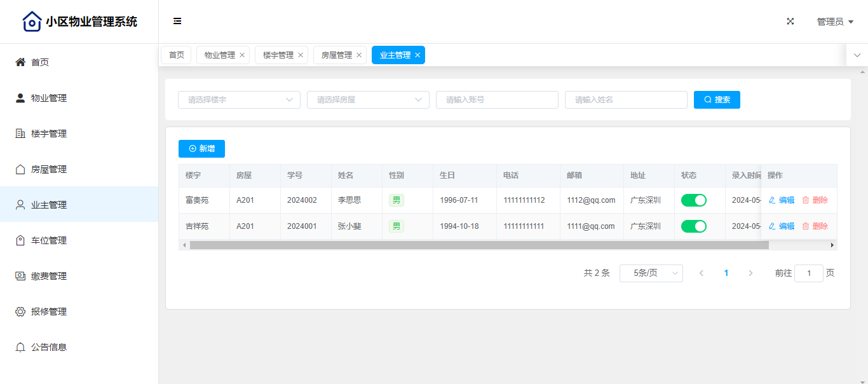This screenshot has width=868, height=384.
Task: Close the 楼宇管理 tab
Action: (301, 55)
